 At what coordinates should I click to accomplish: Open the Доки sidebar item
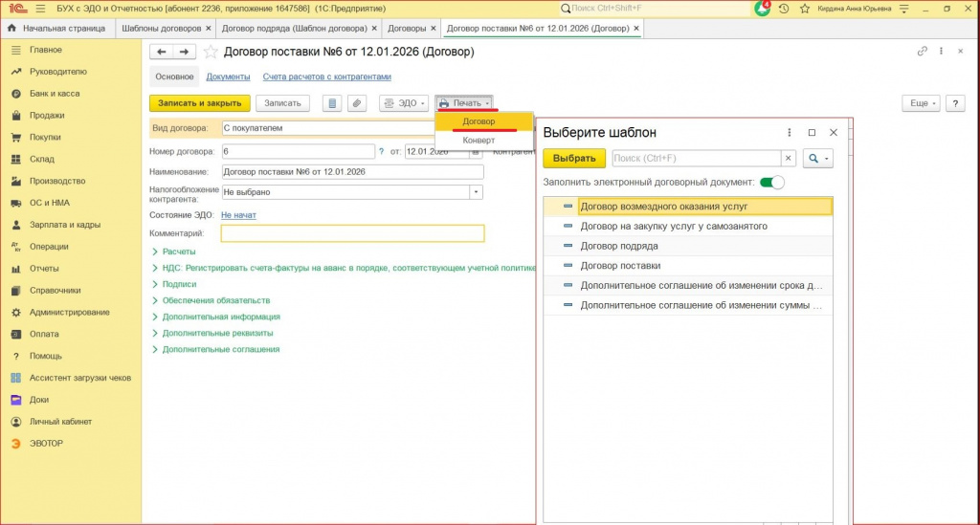[38, 400]
